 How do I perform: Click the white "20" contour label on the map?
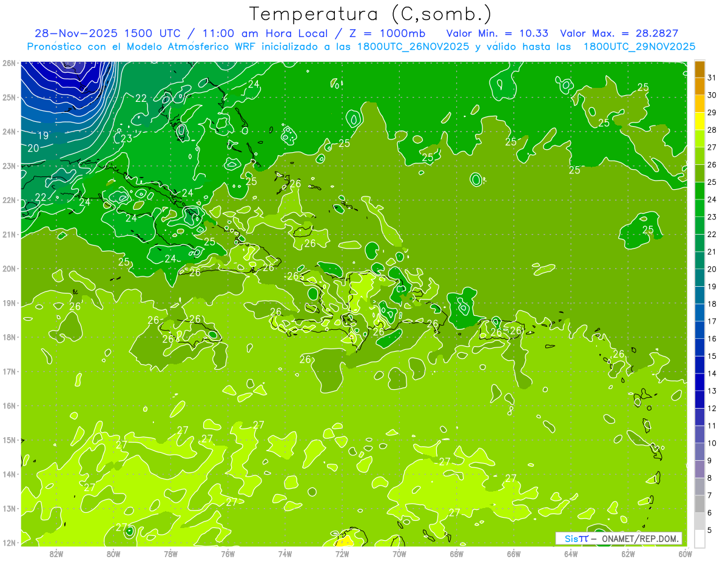click(x=33, y=148)
